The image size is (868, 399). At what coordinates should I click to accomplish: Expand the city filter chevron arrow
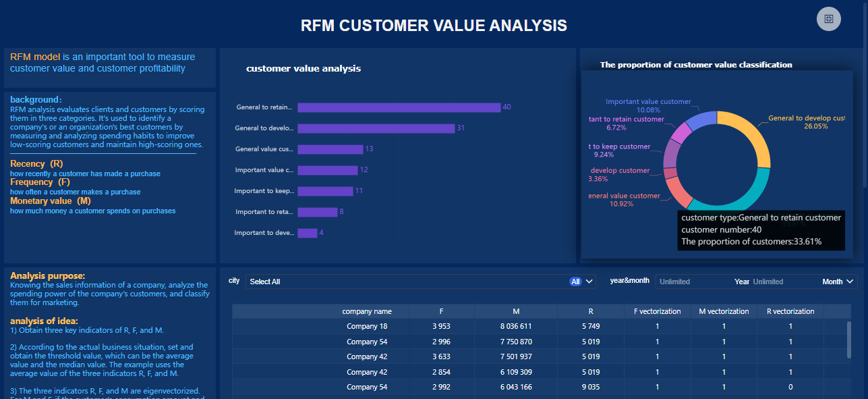tap(589, 282)
